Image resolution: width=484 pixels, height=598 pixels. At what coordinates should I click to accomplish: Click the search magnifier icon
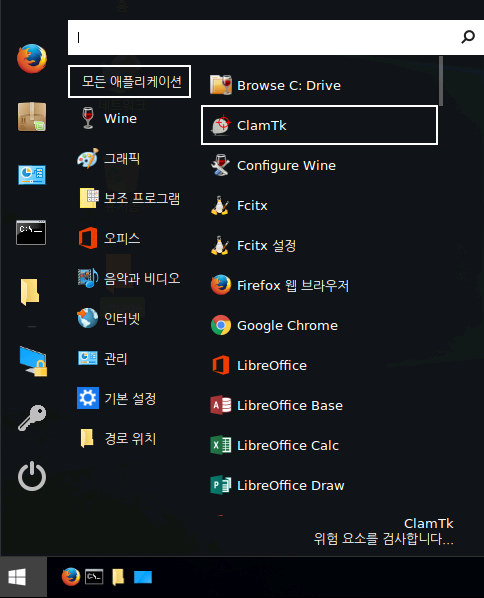point(468,37)
